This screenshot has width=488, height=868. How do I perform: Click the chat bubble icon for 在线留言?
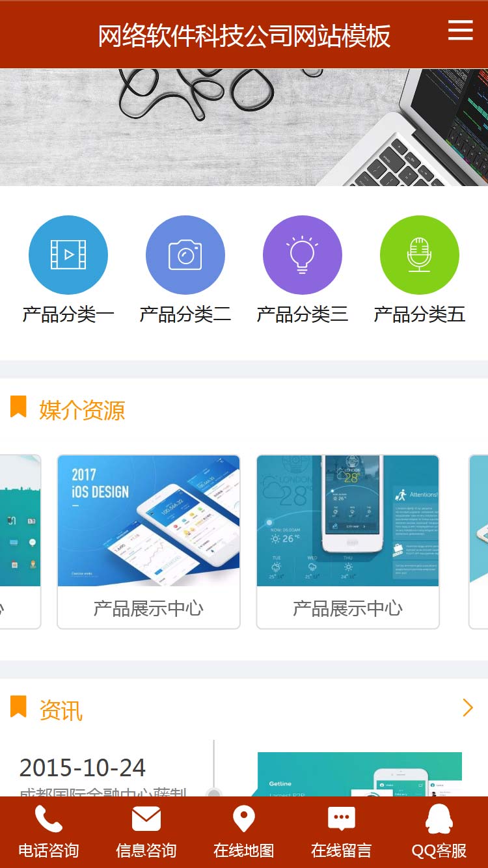[342, 819]
